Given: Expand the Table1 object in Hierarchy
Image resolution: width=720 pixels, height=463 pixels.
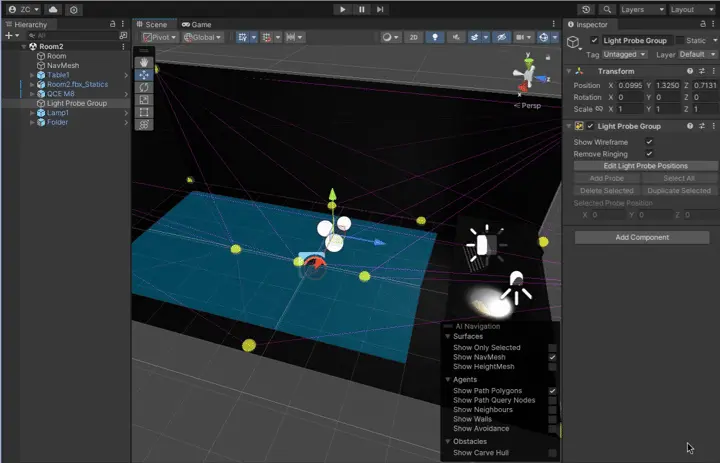Looking at the screenshot, I should tap(32, 75).
